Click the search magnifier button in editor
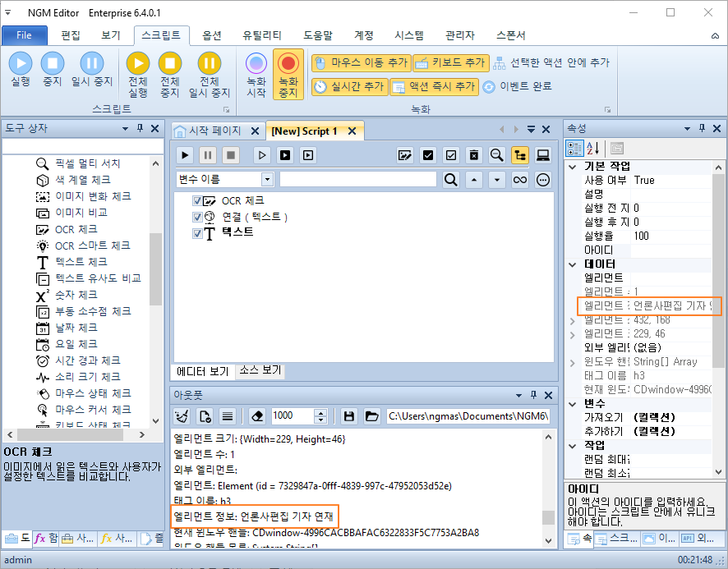The height and width of the screenshot is (569, 728). pos(450,180)
